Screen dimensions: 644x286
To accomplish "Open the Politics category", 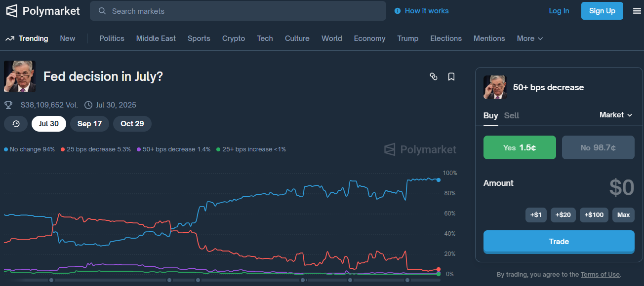I will click(x=112, y=38).
